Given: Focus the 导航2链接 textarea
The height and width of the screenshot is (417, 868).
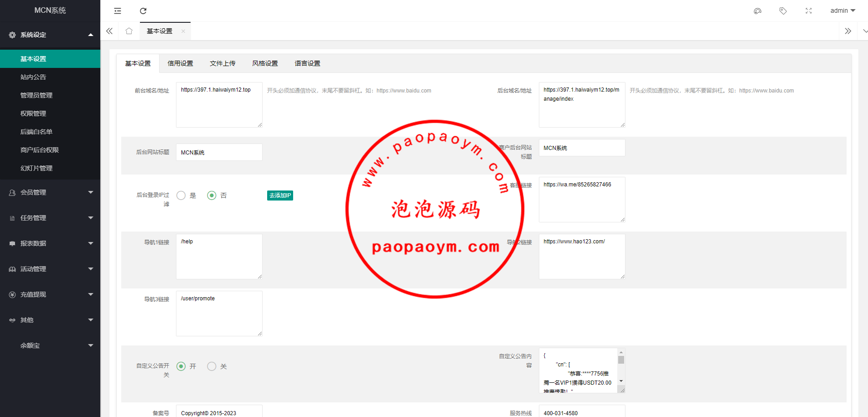Looking at the screenshot, I should click(582, 257).
